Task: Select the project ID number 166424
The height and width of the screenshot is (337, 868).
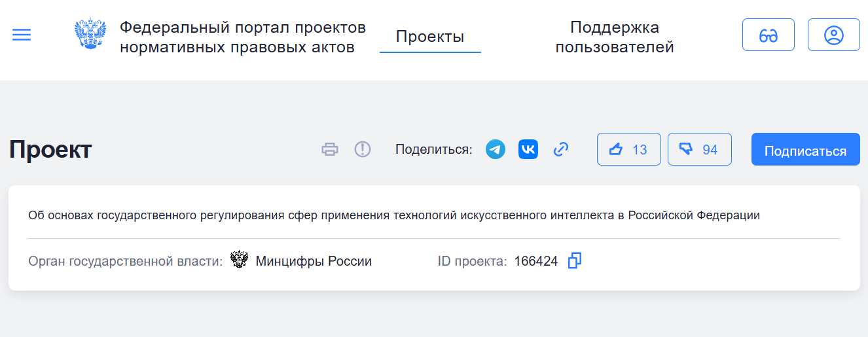Action: (x=535, y=262)
